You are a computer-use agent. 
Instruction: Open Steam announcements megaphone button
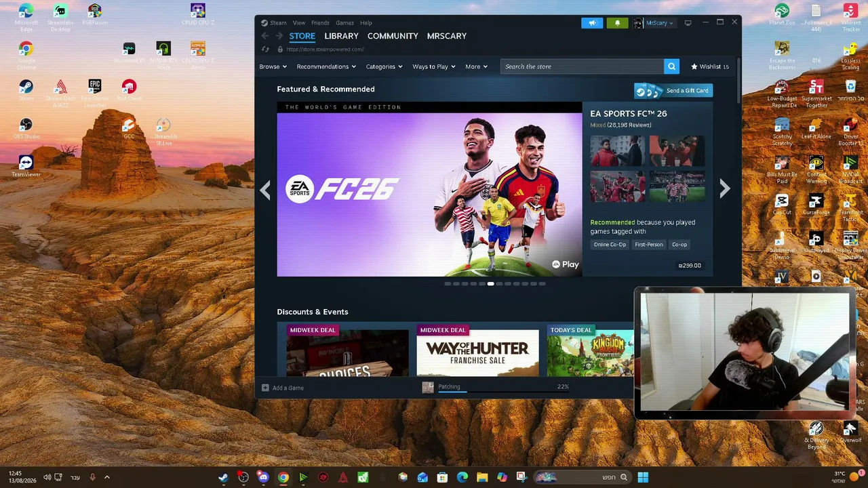click(x=592, y=23)
